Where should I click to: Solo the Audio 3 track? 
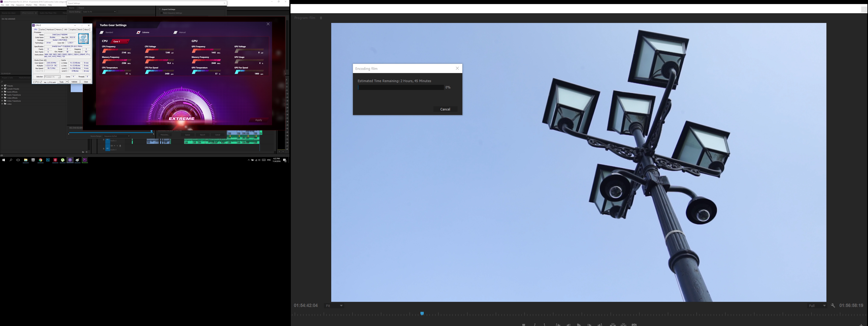[117, 146]
